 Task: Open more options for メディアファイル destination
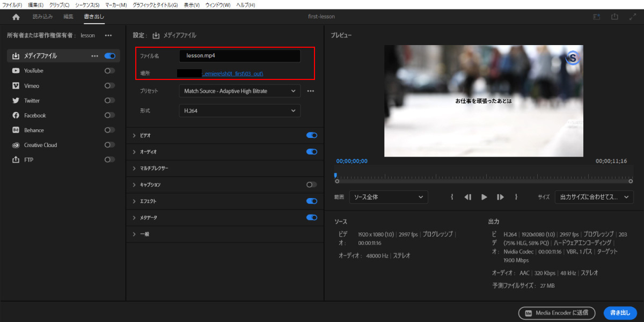(95, 56)
